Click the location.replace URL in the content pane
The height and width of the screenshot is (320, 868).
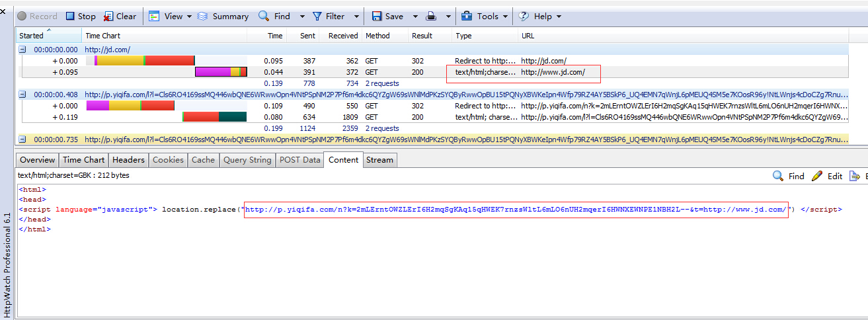[x=516, y=210]
